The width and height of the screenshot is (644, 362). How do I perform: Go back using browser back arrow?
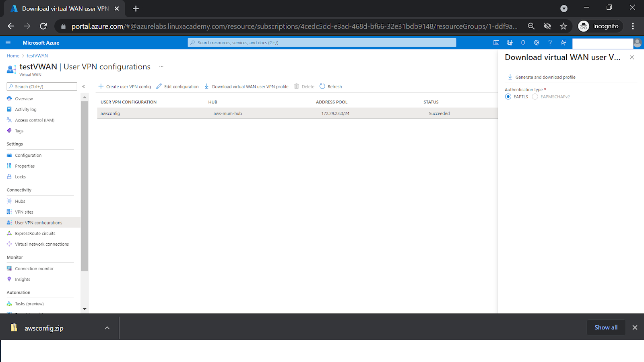[x=11, y=26]
